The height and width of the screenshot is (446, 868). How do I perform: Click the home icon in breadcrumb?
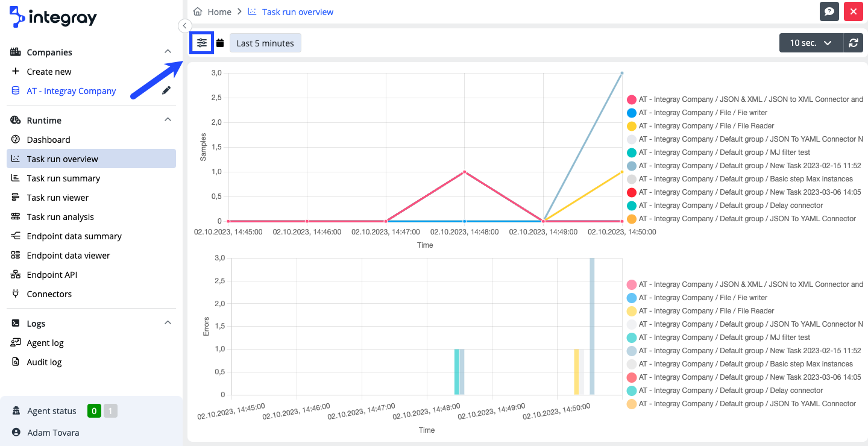click(197, 11)
